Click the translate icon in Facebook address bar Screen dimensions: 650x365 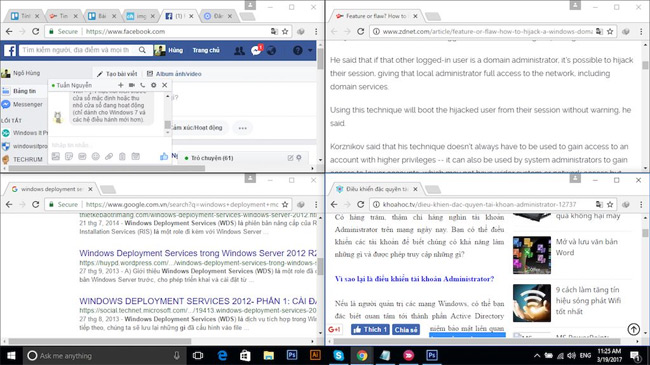tap(274, 32)
